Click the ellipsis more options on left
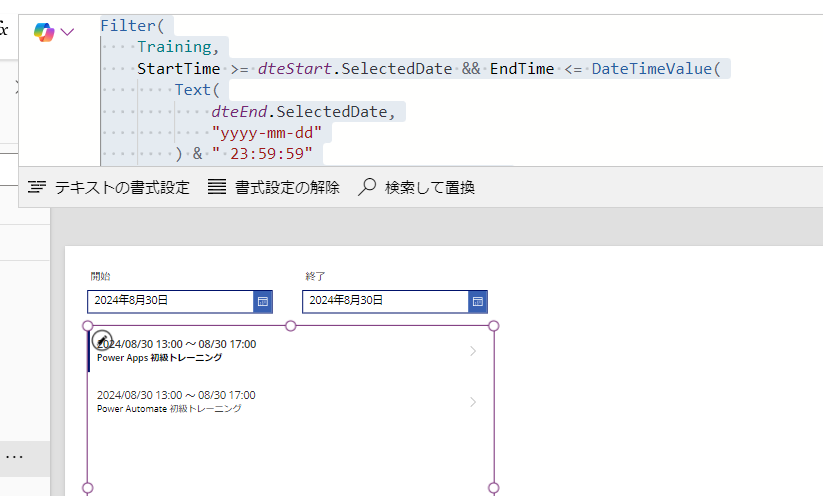Image resolution: width=823 pixels, height=496 pixels. (x=14, y=457)
